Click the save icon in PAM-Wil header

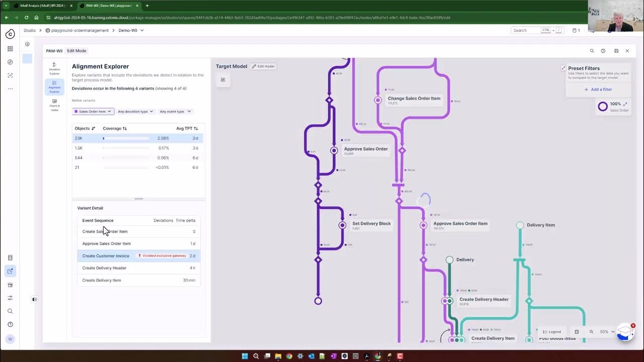coord(616,51)
